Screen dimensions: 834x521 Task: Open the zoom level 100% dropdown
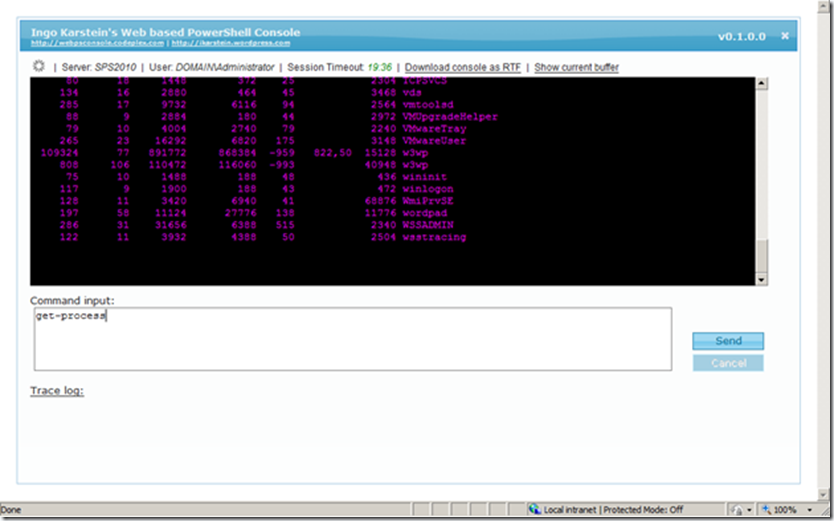pyautogui.click(x=810, y=509)
